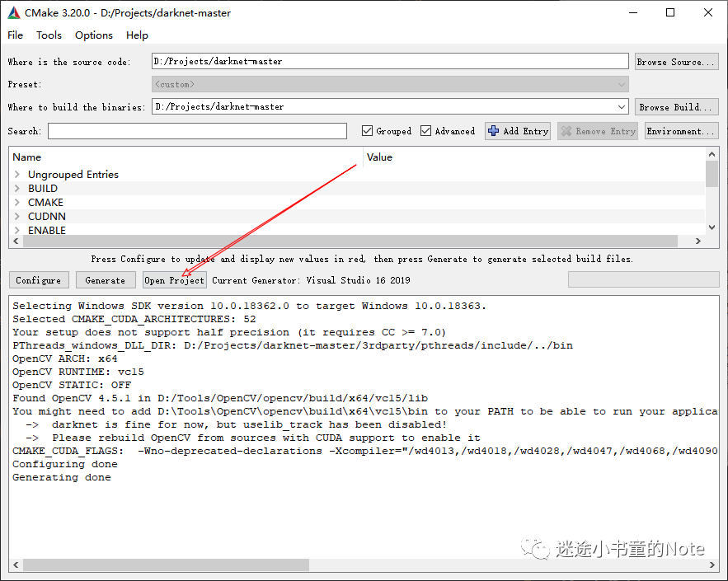Viewport: 728px width, 581px height.
Task: Click the Value column header
Action: [534, 157]
